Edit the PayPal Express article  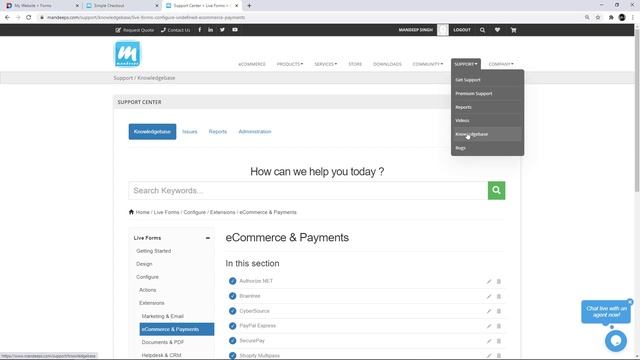coord(489,326)
